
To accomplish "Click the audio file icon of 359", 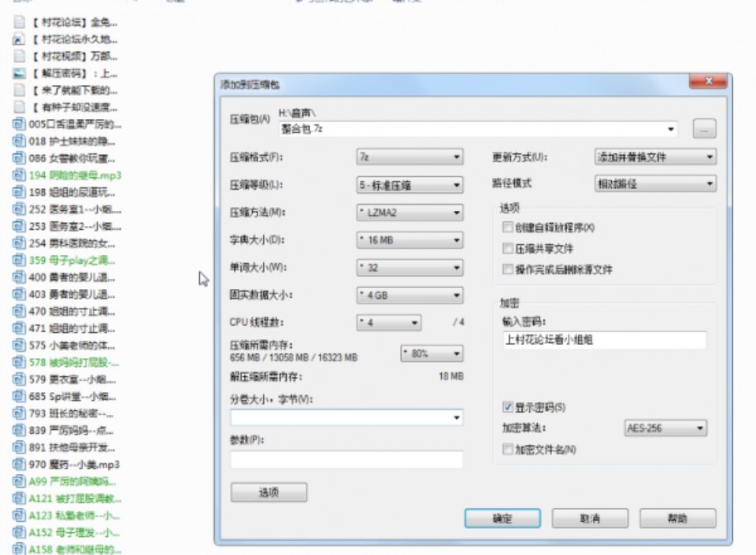I will 19,260.
